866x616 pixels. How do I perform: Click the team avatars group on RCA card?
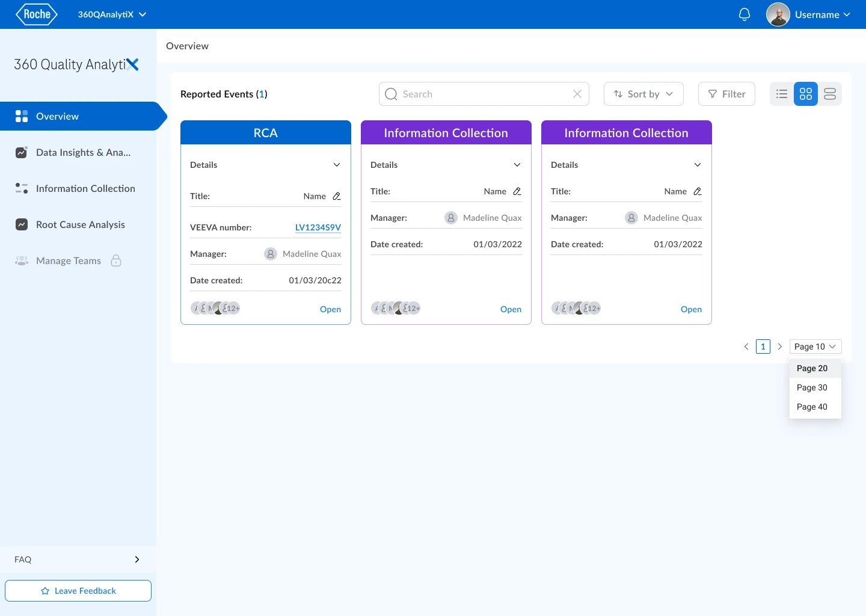(x=215, y=309)
